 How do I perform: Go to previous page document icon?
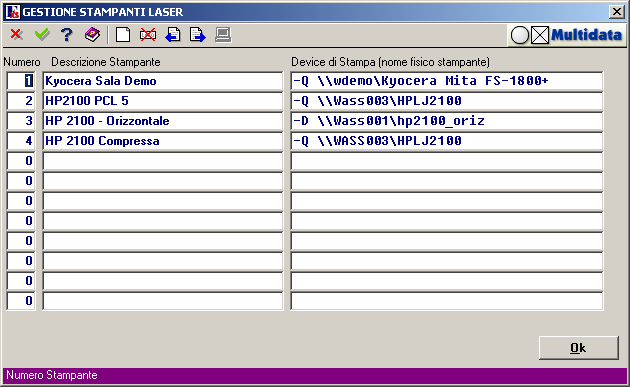tap(173, 35)
